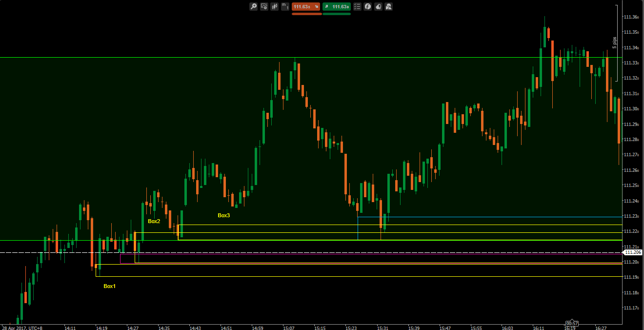Open the chart template/indicator settings icon
Viewport: 644px width, 330px height.
(264, 6)
